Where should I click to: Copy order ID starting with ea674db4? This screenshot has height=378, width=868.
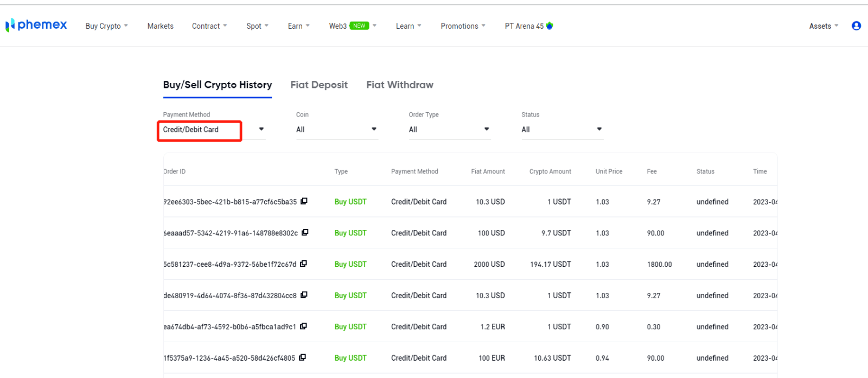pos(304,326)
